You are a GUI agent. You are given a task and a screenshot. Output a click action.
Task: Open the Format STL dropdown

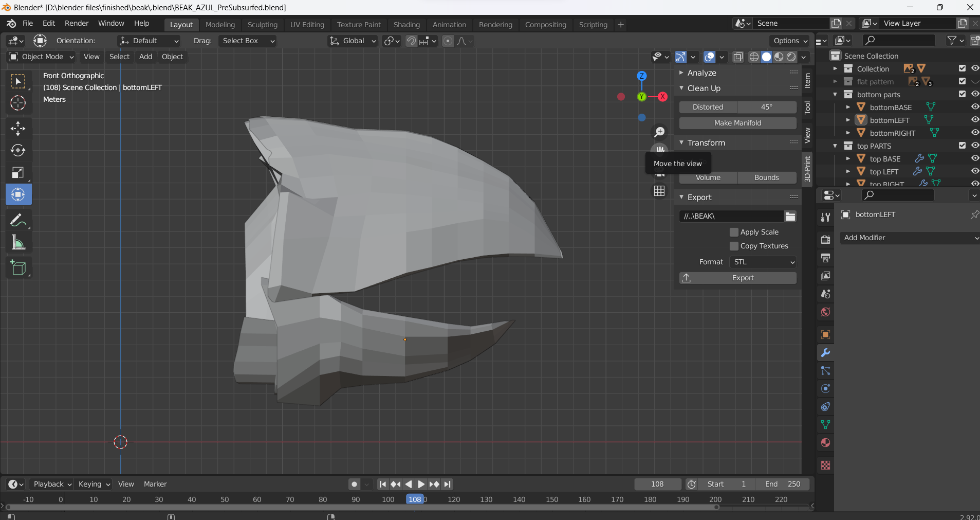click(763, 262)
